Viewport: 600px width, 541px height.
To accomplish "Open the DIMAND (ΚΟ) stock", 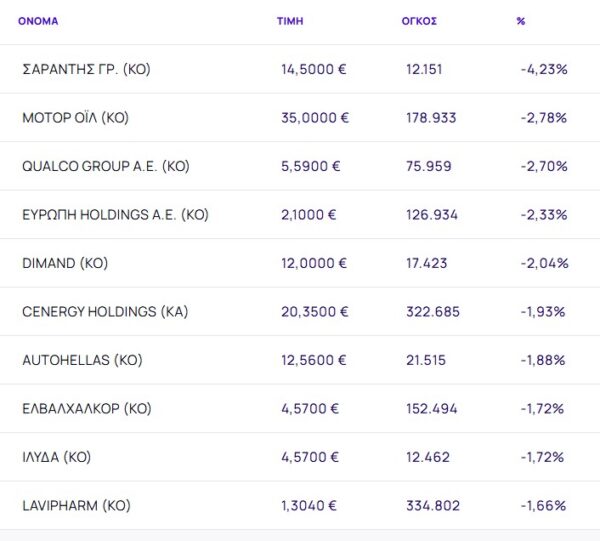I will pos(65,263).
